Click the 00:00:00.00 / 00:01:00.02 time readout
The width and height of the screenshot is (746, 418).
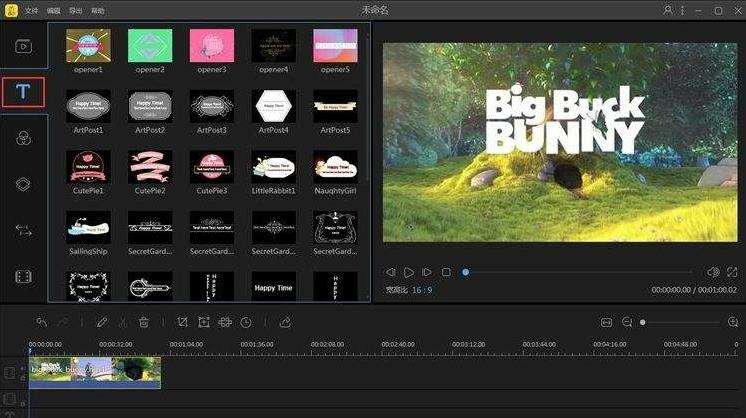(694, 290)
